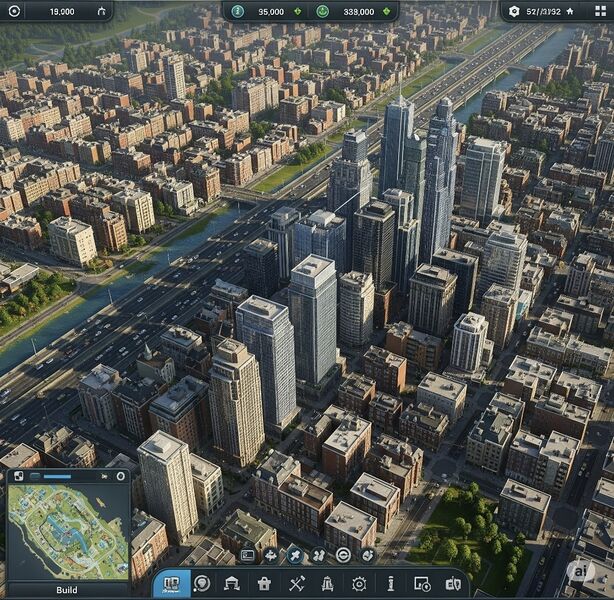Select the fish-shaped round icon above toolbar

tap(271, 555)
